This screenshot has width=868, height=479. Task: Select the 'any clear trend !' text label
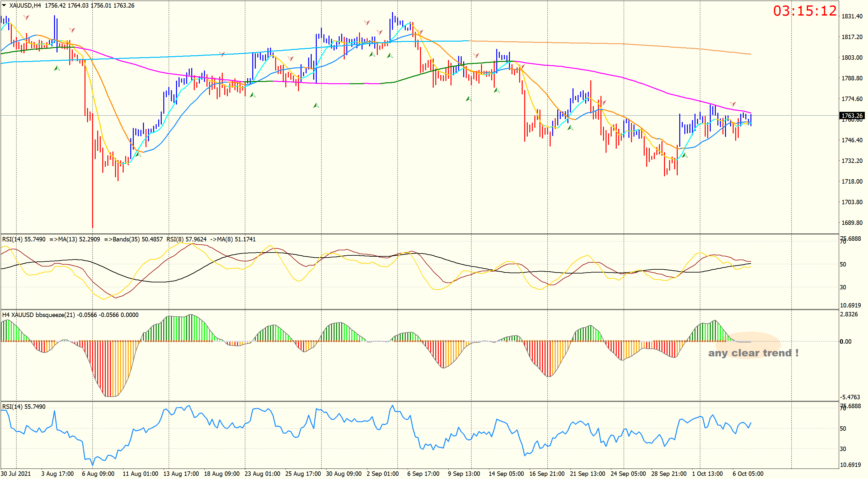(753, 353)
